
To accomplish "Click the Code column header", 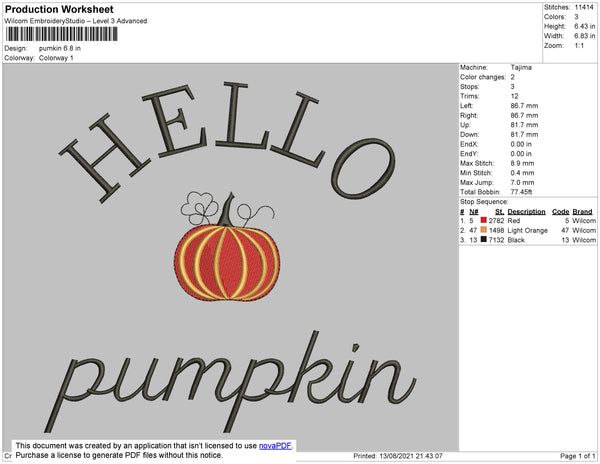I will (x=561, y=212).
